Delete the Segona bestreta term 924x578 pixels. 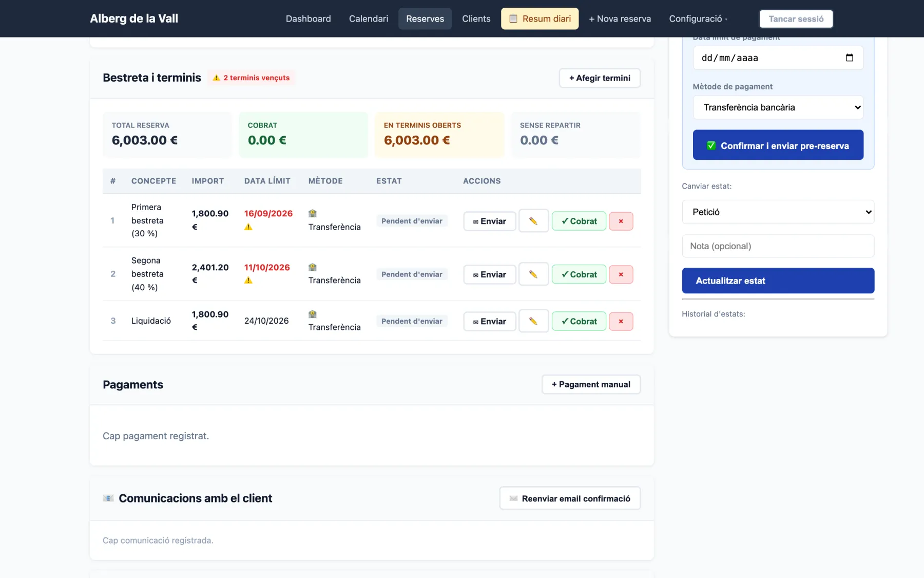(x=621, y=274)
